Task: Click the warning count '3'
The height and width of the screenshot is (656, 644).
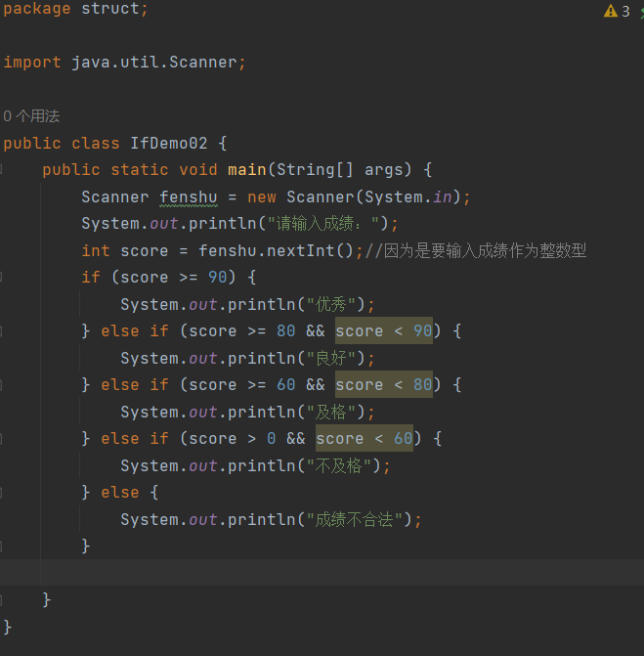Action: click(625, 12)
